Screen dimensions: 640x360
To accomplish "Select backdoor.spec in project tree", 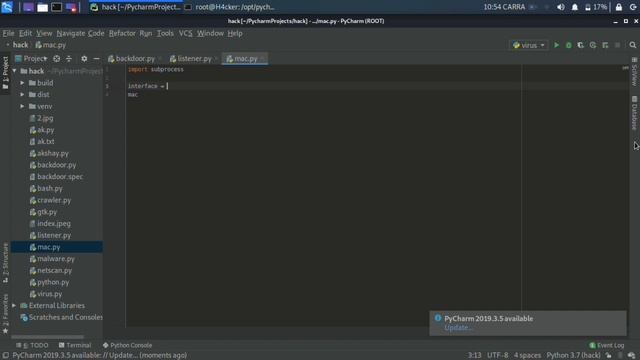I will click(x=60, y=177).
